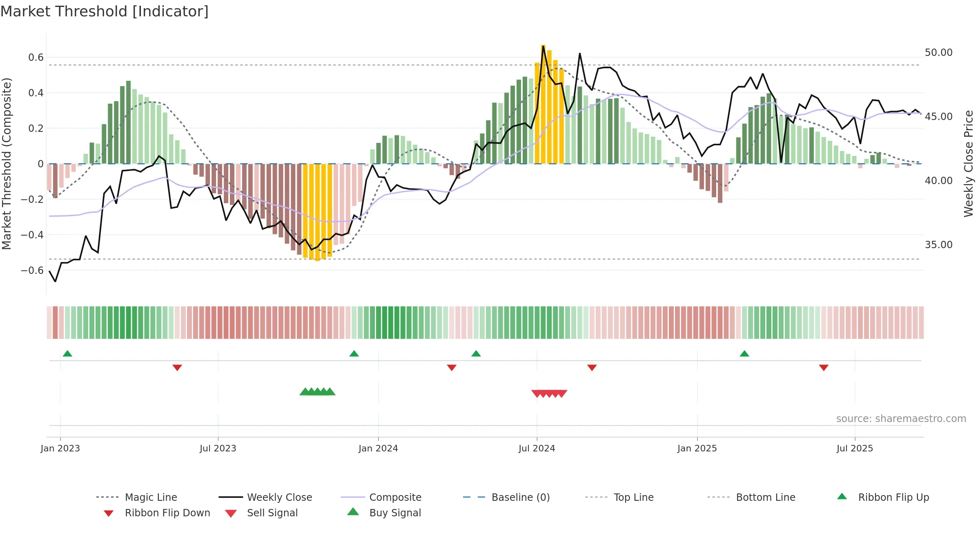Toggle the Ribbon Flip Up legend entry
The image size is (980, 551).
point(883,497)
